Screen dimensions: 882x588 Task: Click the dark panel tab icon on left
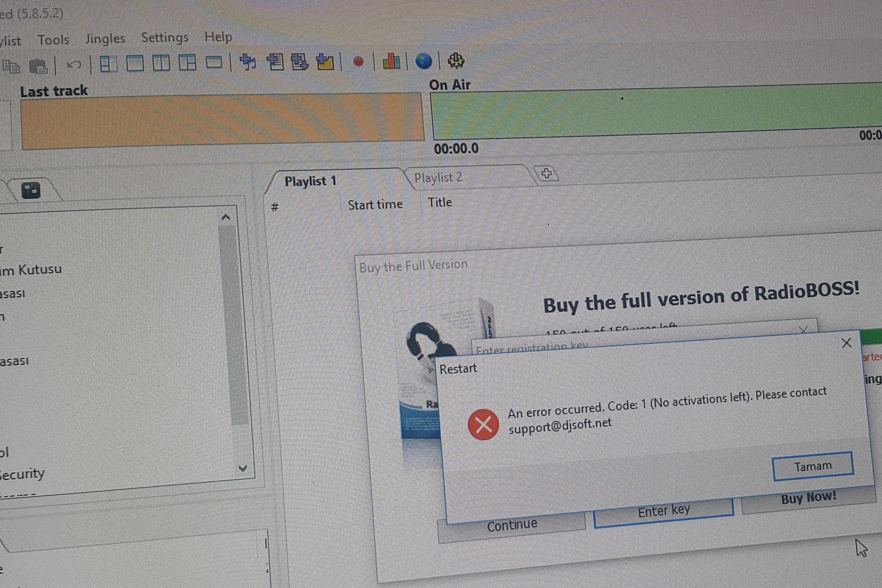click(x=31, y=190)
